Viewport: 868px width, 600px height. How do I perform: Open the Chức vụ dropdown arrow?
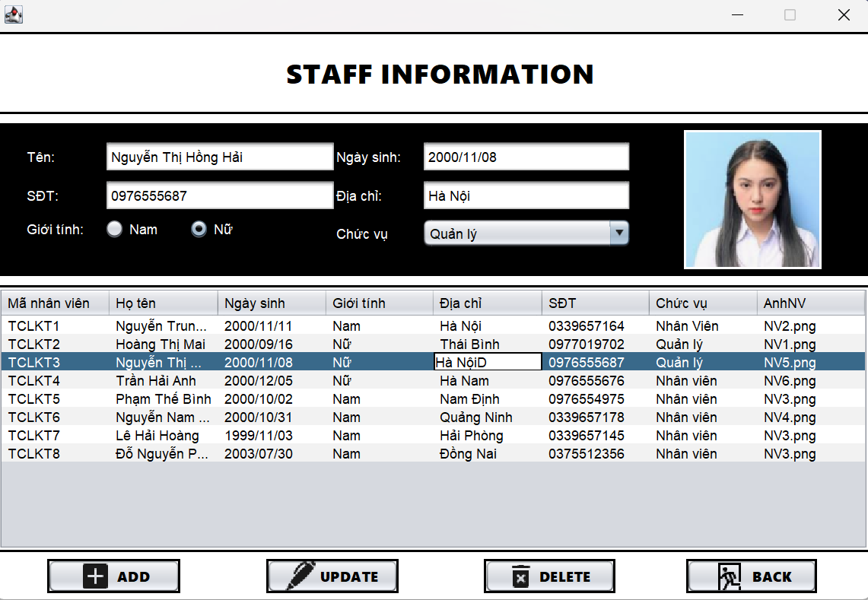619,233
